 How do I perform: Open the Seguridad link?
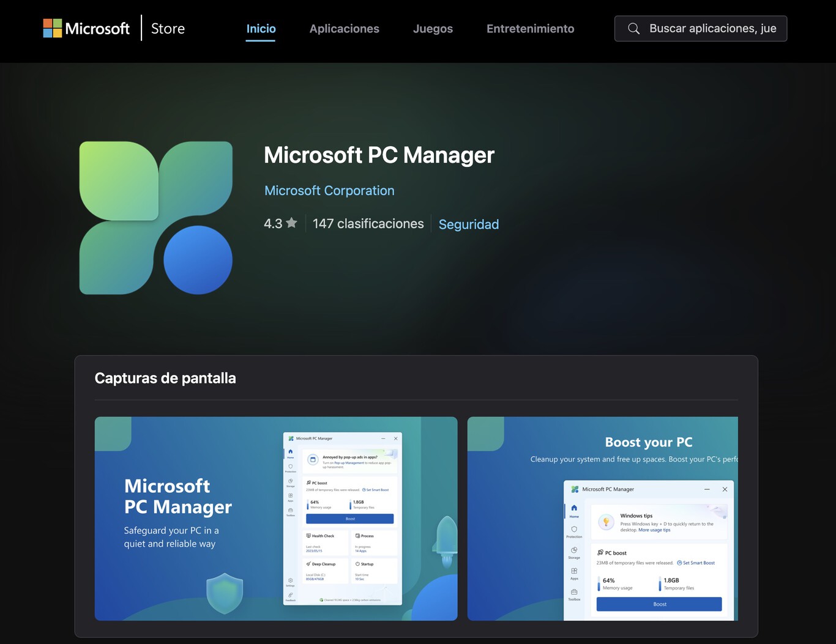pyautogui.click(x=468, y=224)
